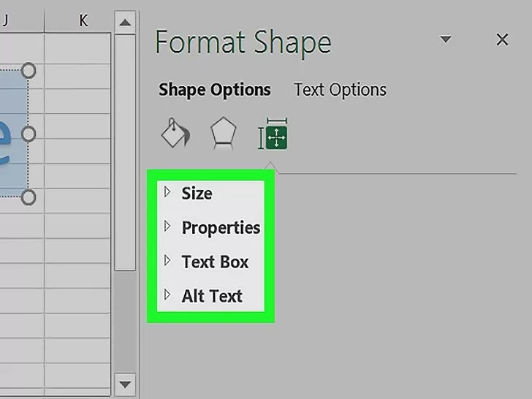This screenshot has height=399, width=532.
Task: Expand the Properties section triangle
Action: click(x=167, y=227)
